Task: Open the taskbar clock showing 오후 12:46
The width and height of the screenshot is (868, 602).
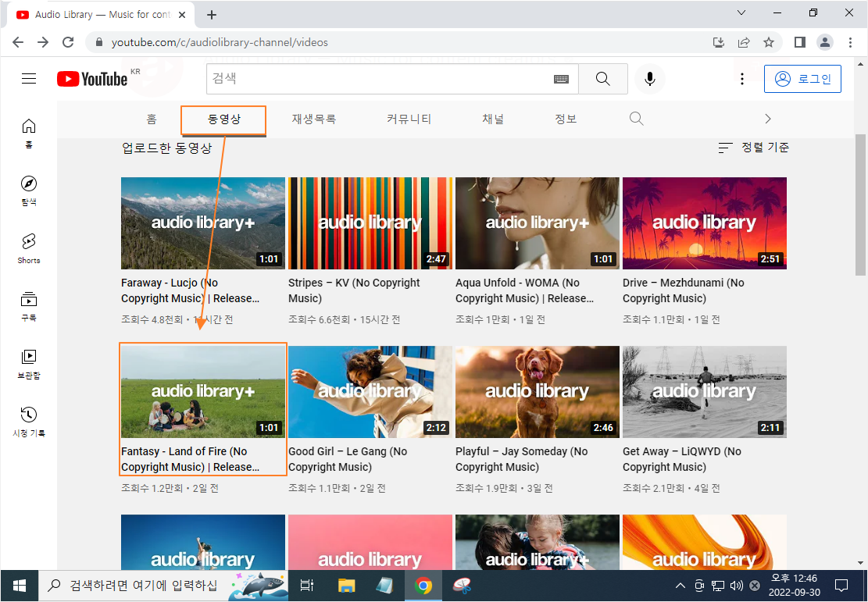Action: coord(794,586)
